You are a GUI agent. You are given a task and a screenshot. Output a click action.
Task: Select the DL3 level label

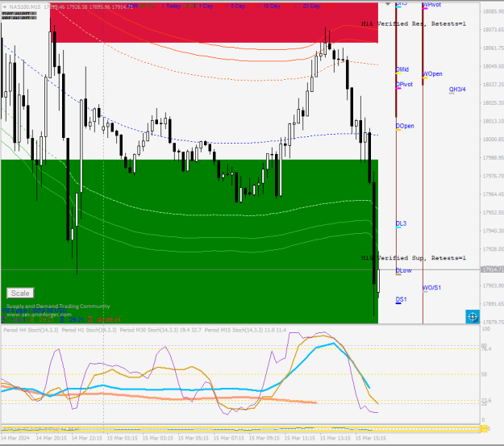click(x=401, y=223)
